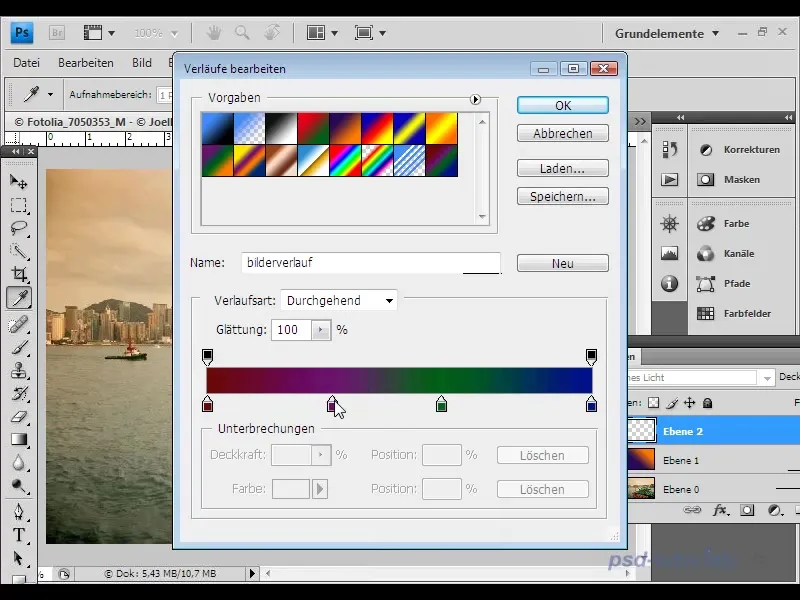Click the layer link icon at panel bottom
Image resolution: width=800 pixels, height=600 pixels.
pyautogui.click(x=692, y=510)
